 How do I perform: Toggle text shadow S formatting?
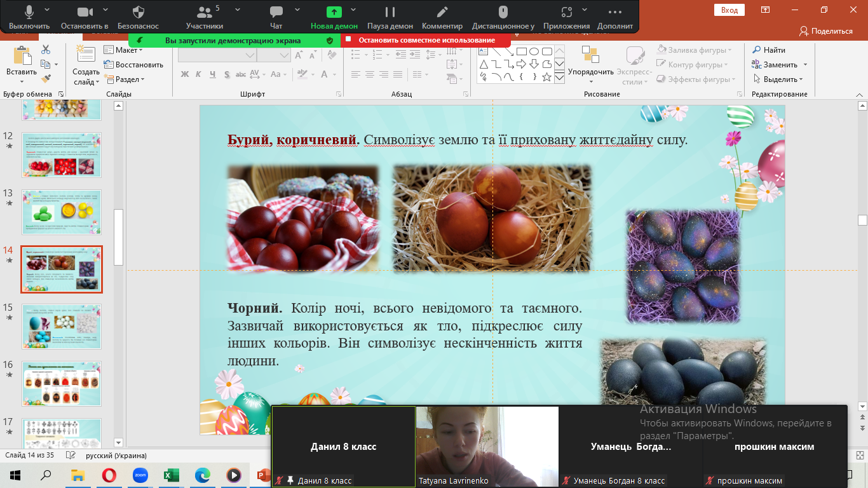point(227,74)
